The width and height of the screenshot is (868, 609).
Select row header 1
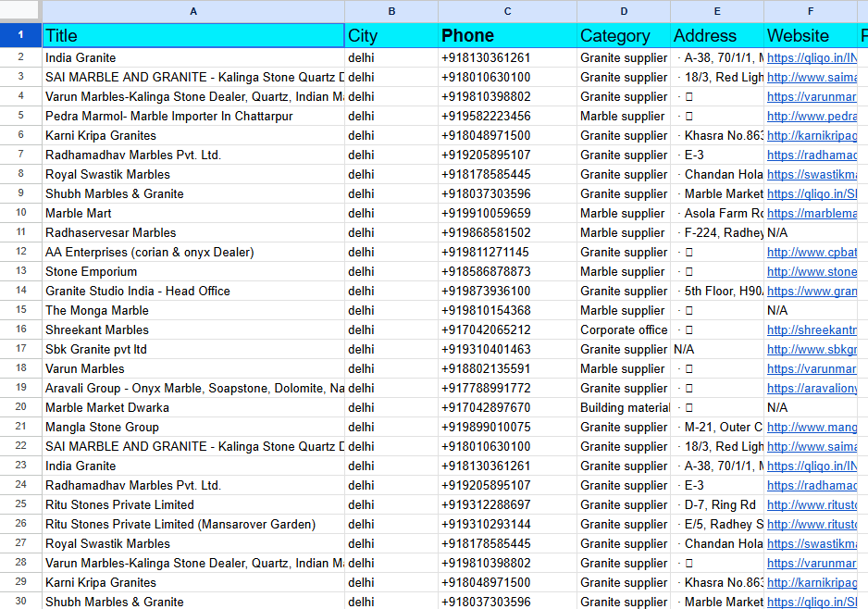[20, 35]
